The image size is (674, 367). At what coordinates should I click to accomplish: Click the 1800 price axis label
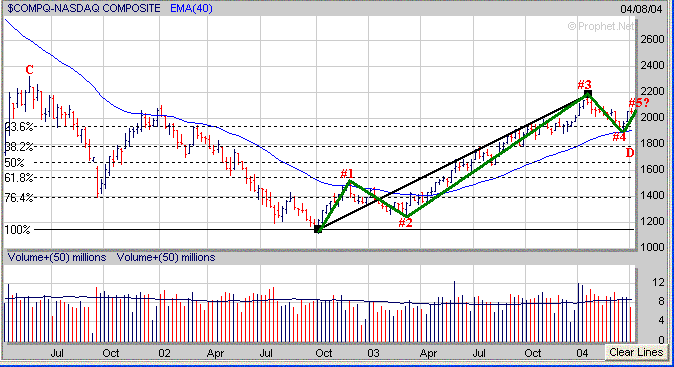point(652,143)
